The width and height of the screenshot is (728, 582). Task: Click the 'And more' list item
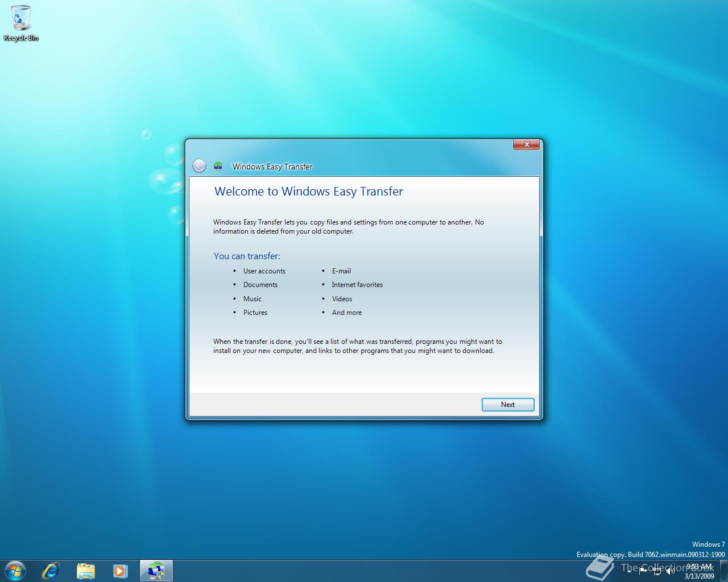tap(347, 313)
